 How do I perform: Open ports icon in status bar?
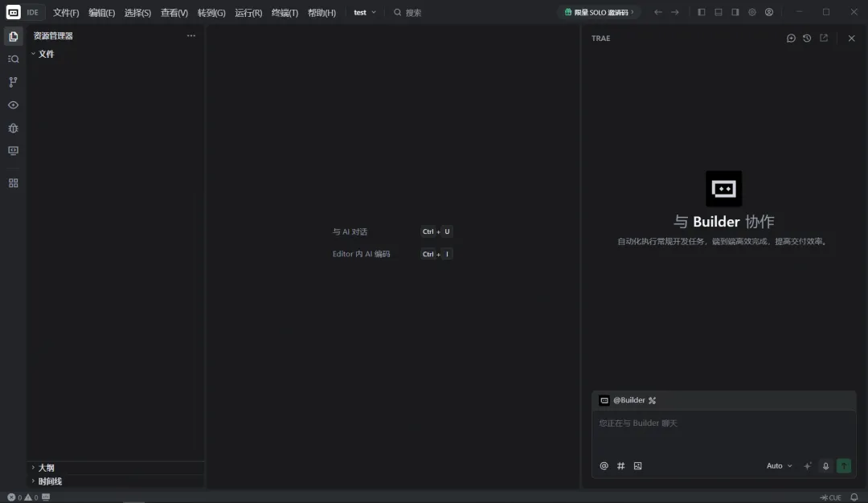[x=46, y=497]
